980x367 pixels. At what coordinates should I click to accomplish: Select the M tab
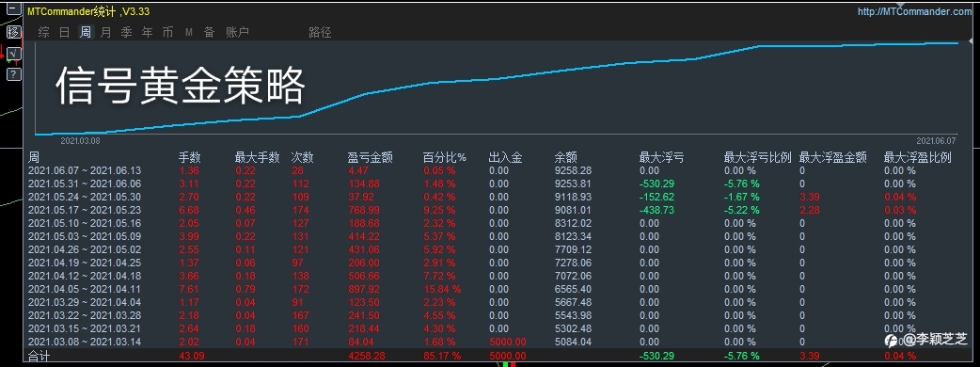[x=189, y=33]
